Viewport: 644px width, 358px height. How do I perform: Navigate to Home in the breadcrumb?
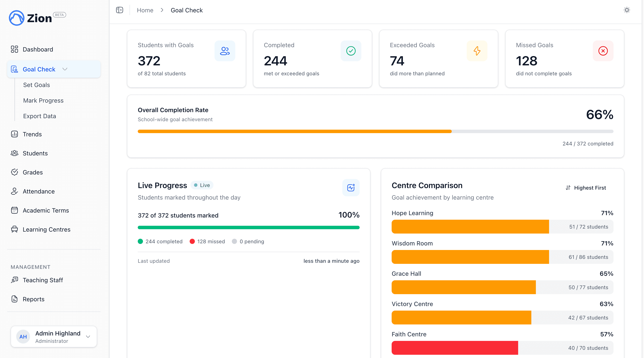pos(145,10)
